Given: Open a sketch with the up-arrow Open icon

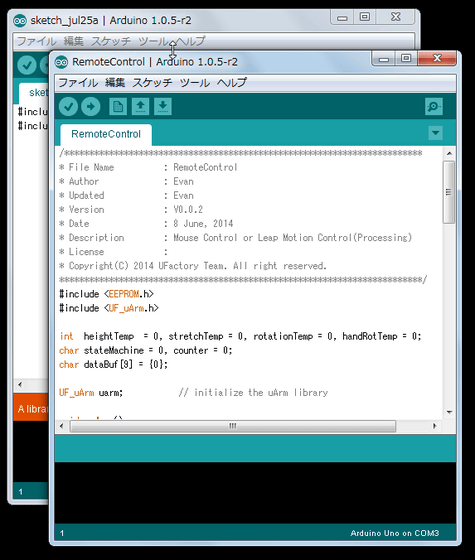Looking at the screenshot, I should pyautogui.click(x=140, y=106).
